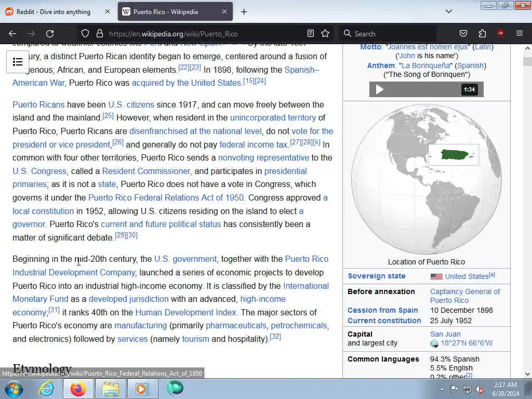Switch to Firefox in the taskbar
This screenshot has height=399, width=532.
pyautogui.click(x=78, y=389)
